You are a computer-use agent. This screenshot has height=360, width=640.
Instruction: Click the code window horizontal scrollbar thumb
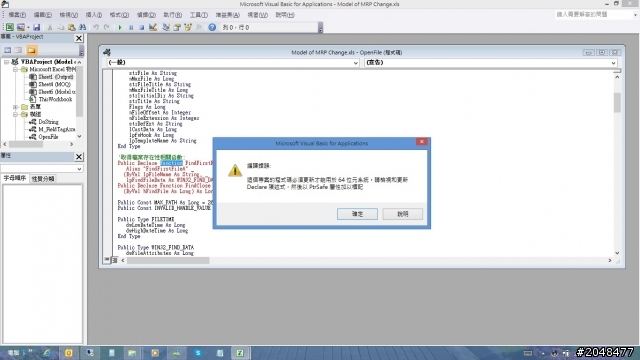(168, 260)
